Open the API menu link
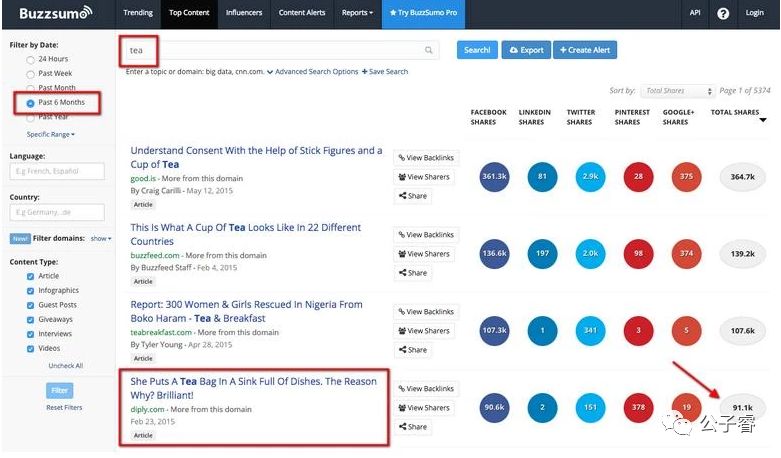 click(695, 13)
